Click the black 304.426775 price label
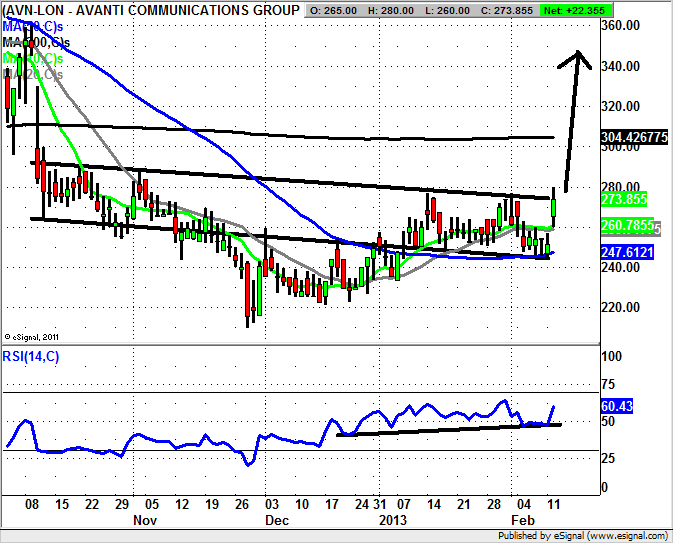This screenshot has height=543, width=673. (x=634, y=137)
